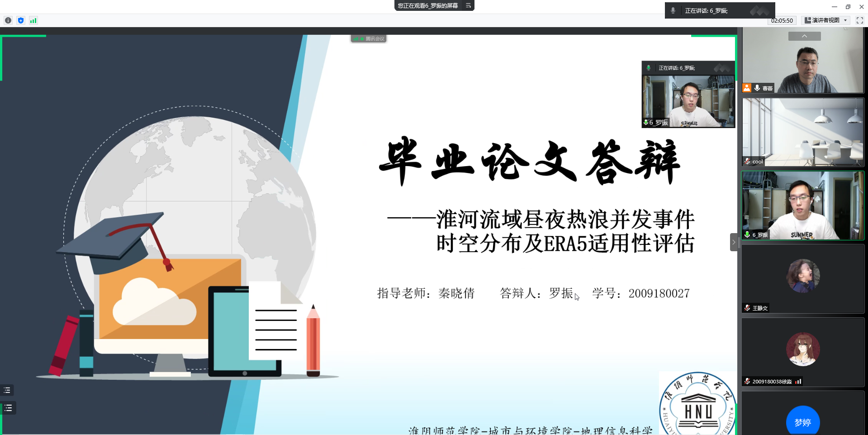This screenshot has height=435, width=868.
Task: Click the meeting timer 02:05:50
Action: tap(782, 20)
